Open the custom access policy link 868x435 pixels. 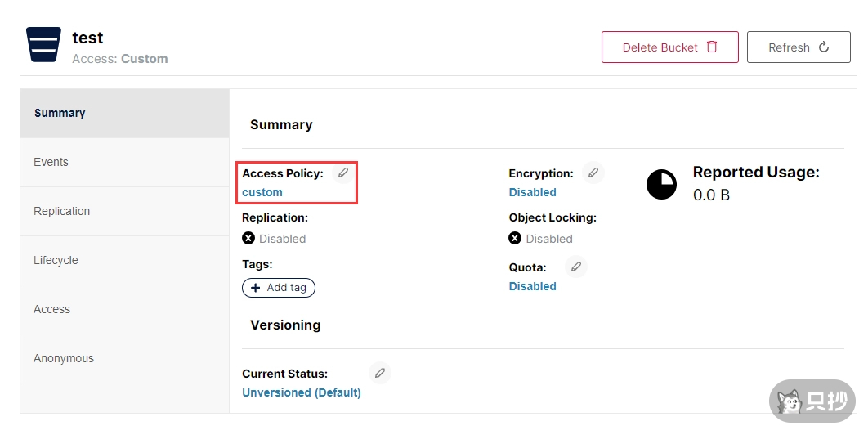point(262,192)
